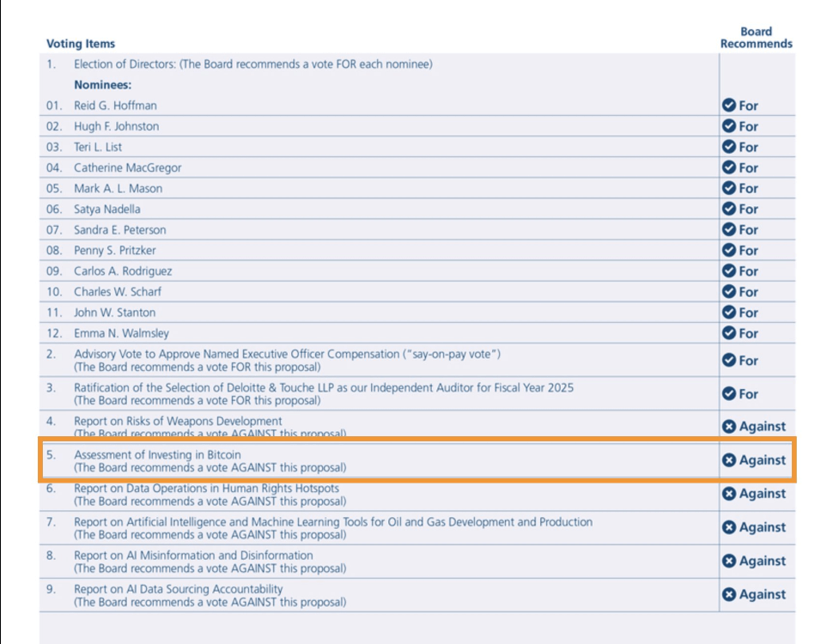The image size is (833, 644).
Task: Click the checkmark icon in Penny S. Pritzker's row
Action: click(729, 251)
